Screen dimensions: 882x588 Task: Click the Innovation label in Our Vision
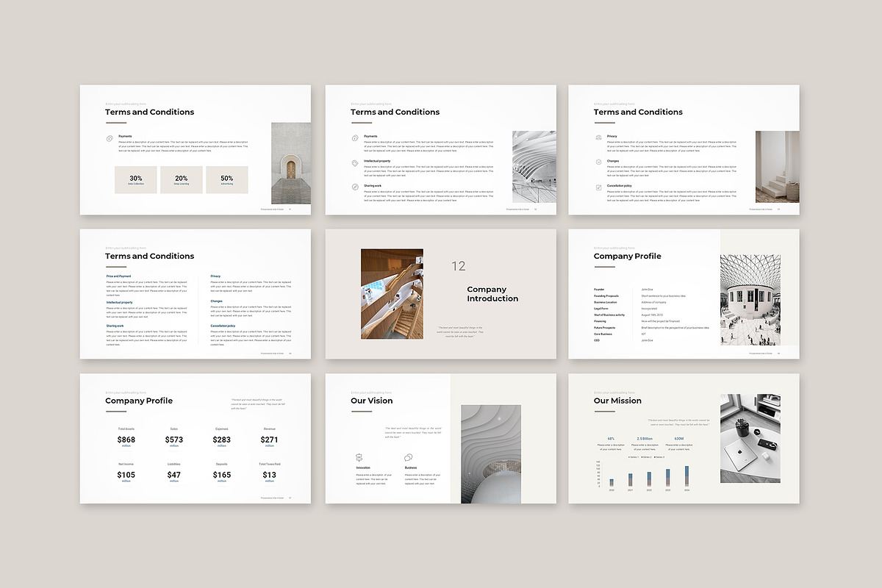363,468
